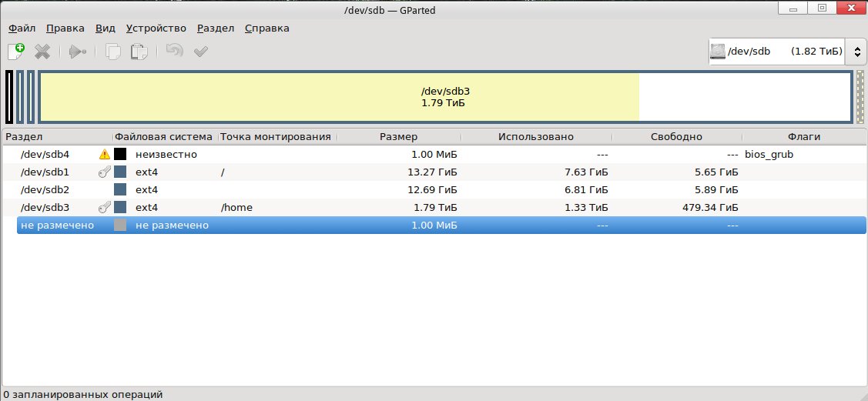This screenshot has height=401, width=868.
Task: Click the 5.89 ГиБ free cell
Action: coord(716,189)
